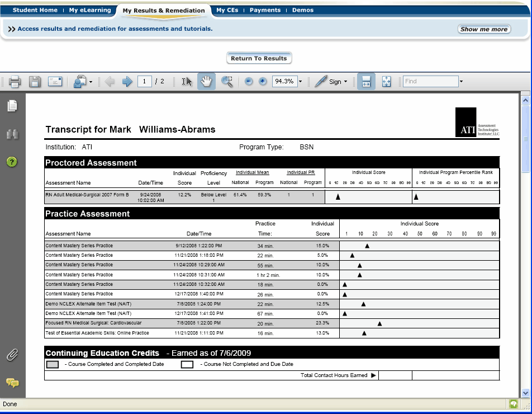Viewport: 532px width, 414px height.
Task: Open the Sign dropdown menu
Action: click(x=336, y=81)
